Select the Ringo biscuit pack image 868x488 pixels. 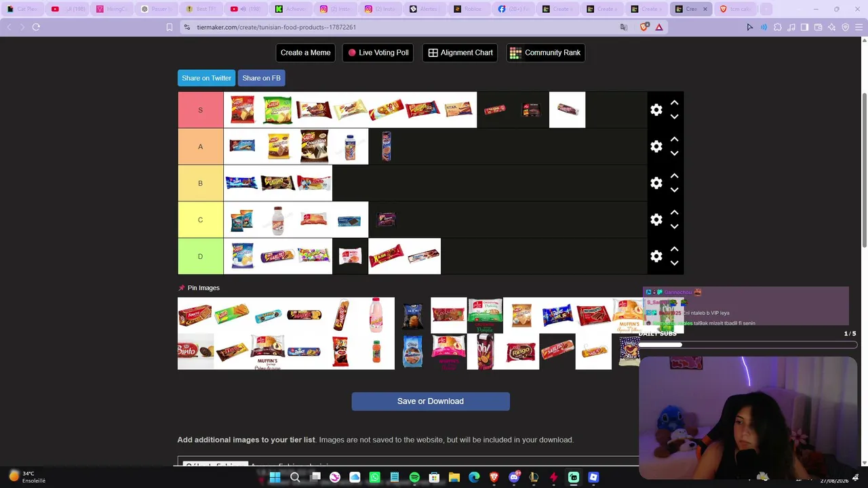point(521,352)
